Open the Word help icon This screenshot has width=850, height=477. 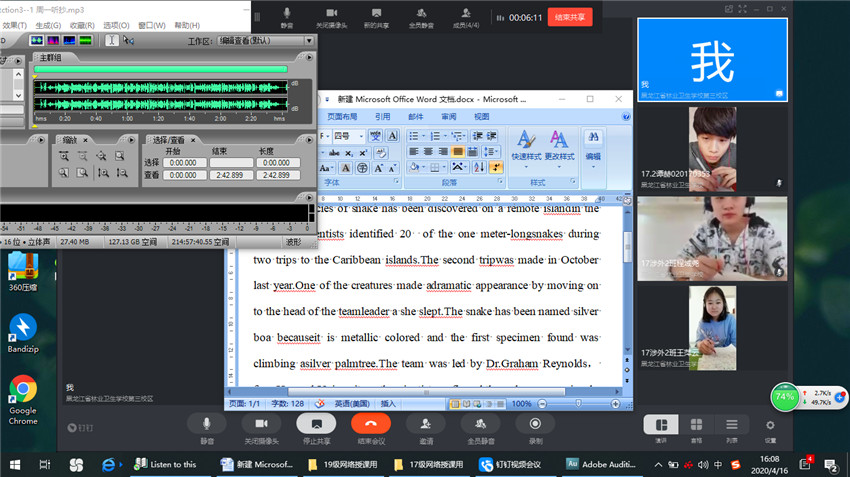click(626, 117)
